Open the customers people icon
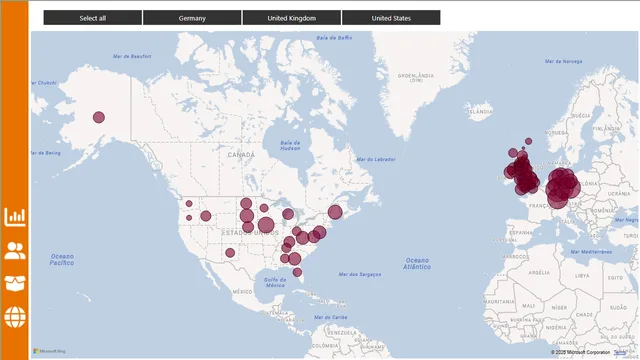The image size is (640, 360). pos(15,250)
